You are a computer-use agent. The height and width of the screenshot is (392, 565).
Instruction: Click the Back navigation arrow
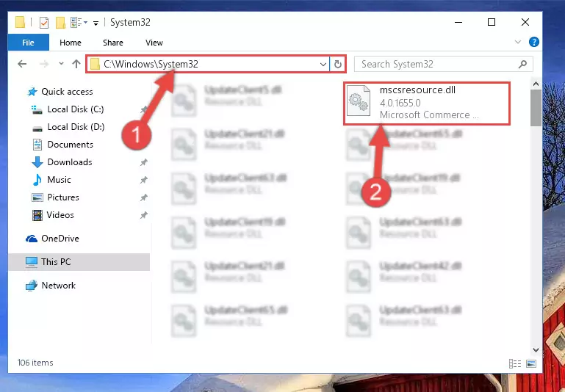click(22, 64)
